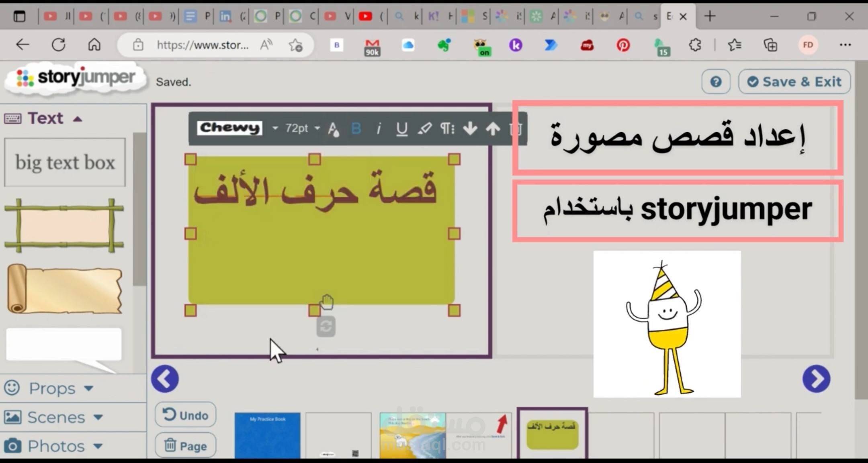Click top-left resize handle of text box
Image resolution: width=868 pixels, height=463 pixels.
(190, 159)
